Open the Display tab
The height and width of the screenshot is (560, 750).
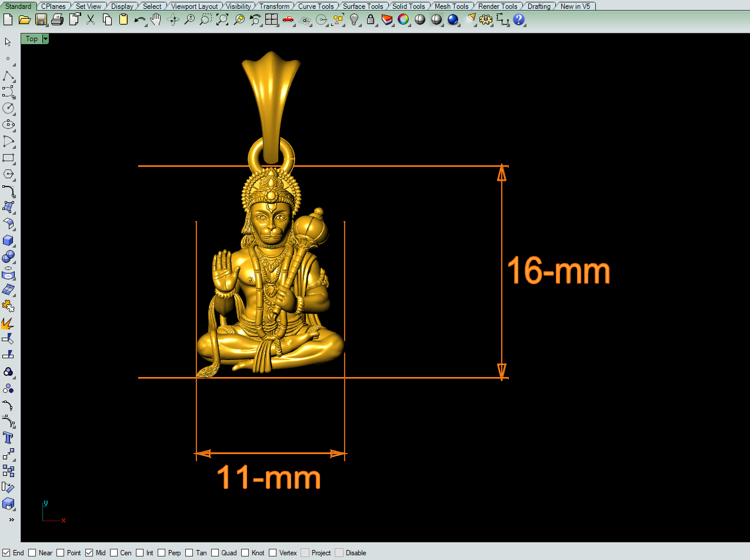pyautogui.click(x=122, y=6)
